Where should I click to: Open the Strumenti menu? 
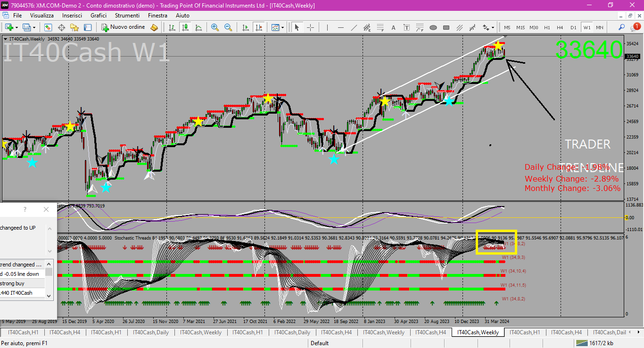click(127, 16)
